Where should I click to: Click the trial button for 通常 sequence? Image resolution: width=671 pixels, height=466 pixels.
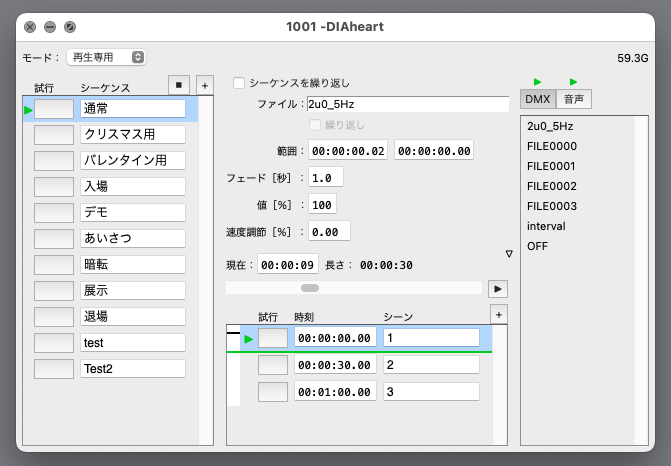pyautogui.click(x=54, y=109)
